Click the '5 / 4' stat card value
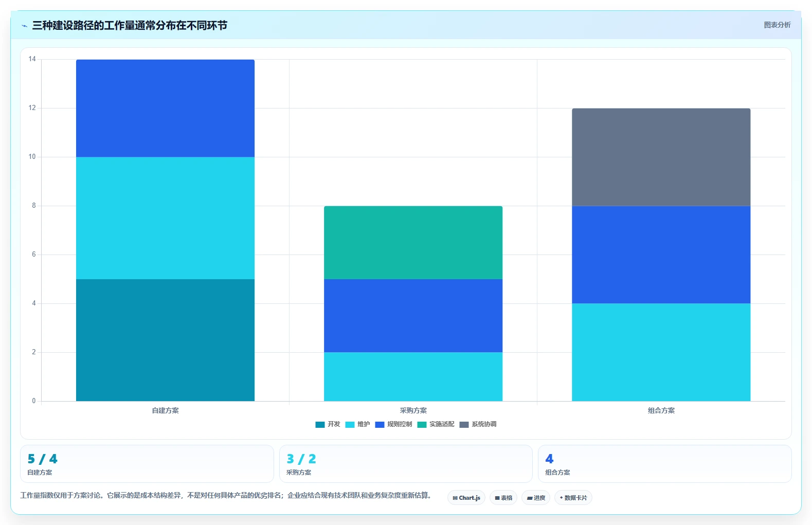 pyautogui.click(x=42, y=459)
